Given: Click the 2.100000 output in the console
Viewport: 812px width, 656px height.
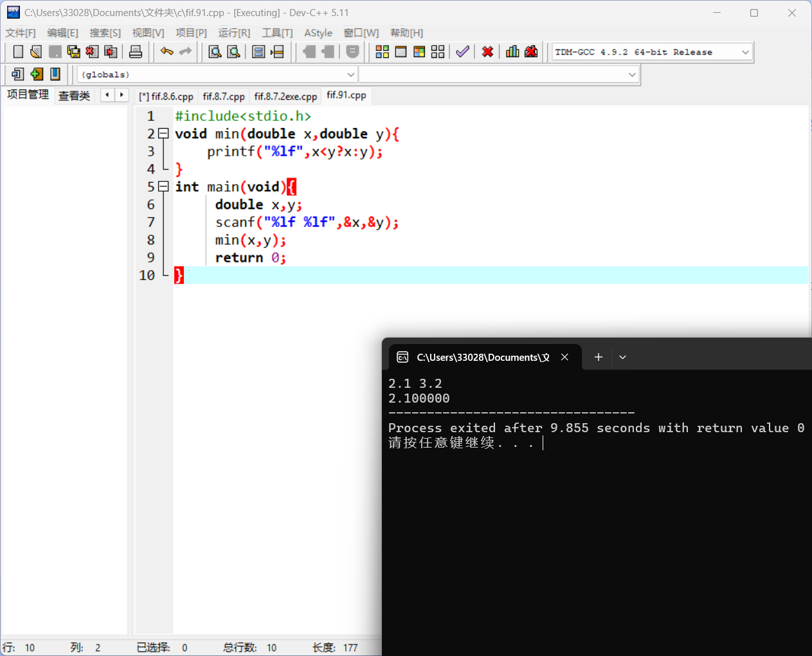Looking at the screenshot, I should [x=419, y=398].
